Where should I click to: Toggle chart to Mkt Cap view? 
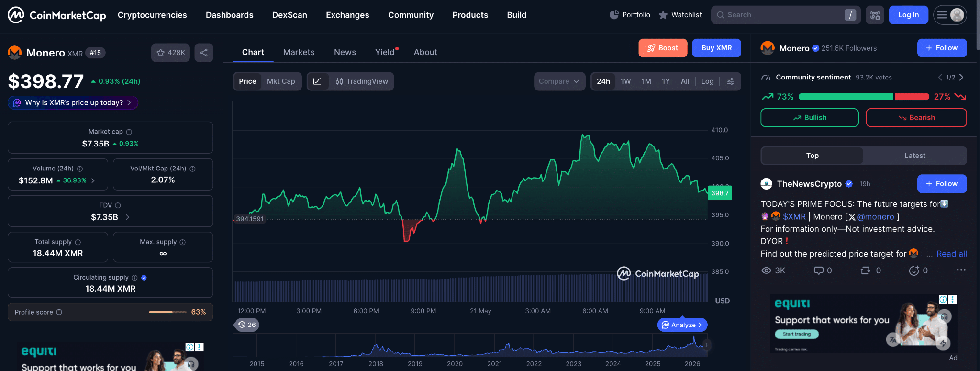[281, 81]
